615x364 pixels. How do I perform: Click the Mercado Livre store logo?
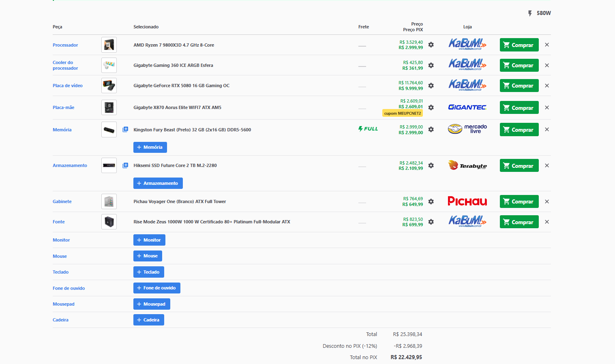point(467,129)
